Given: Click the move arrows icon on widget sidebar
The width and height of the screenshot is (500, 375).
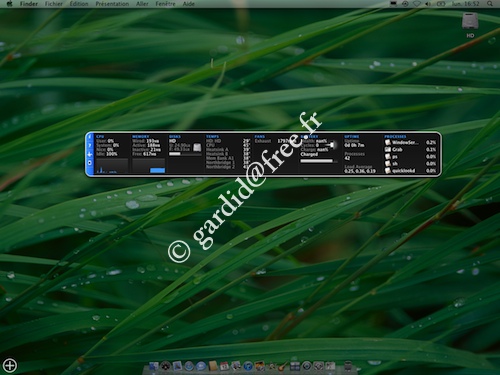Looking at the screenshot, I should click(x=89, y=154).
